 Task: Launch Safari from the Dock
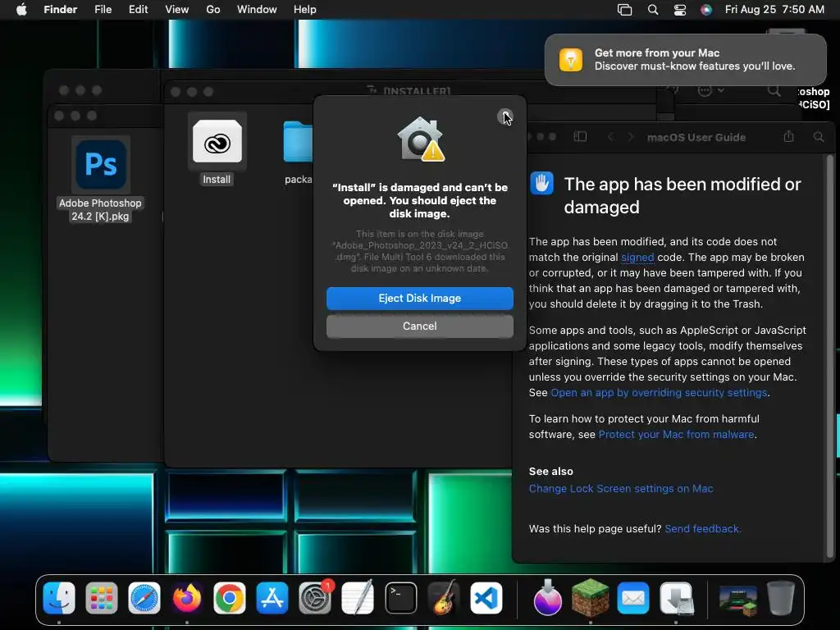[x=144, y=598]
